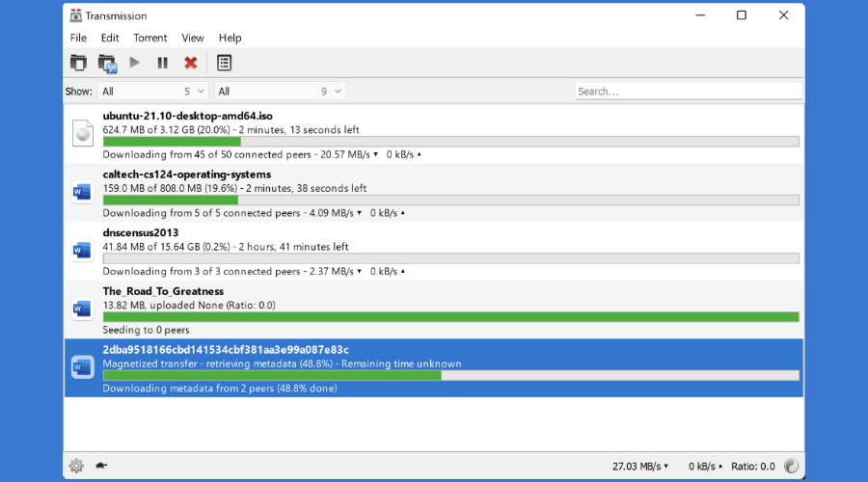The image size is (868, 482).
Task: Expand the Show status filter dropdown
Action: coord(153,92)
